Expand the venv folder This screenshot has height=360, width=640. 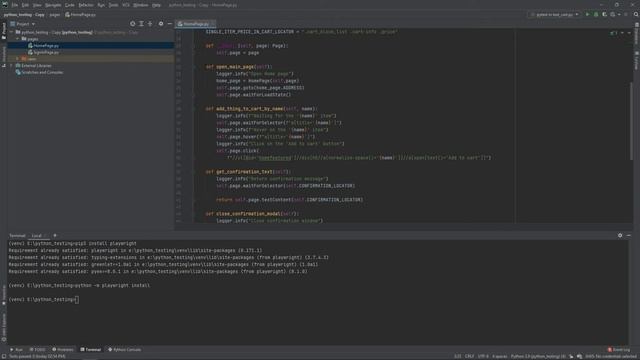pyautogui.click(x=18, y=59)
